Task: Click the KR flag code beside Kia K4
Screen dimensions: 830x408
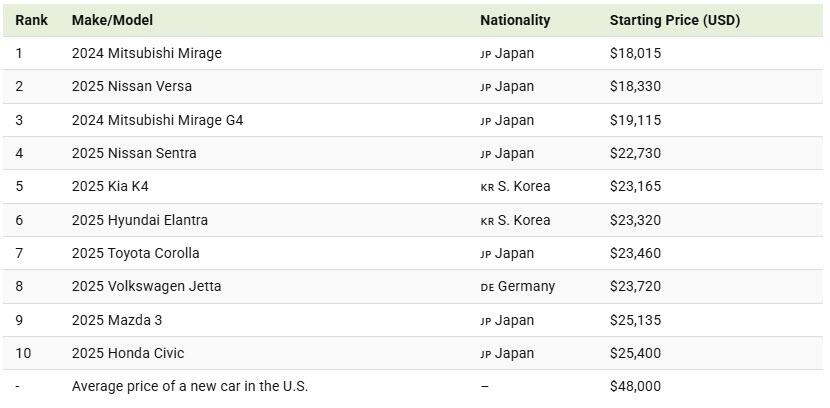Action: tap(487, 187)
